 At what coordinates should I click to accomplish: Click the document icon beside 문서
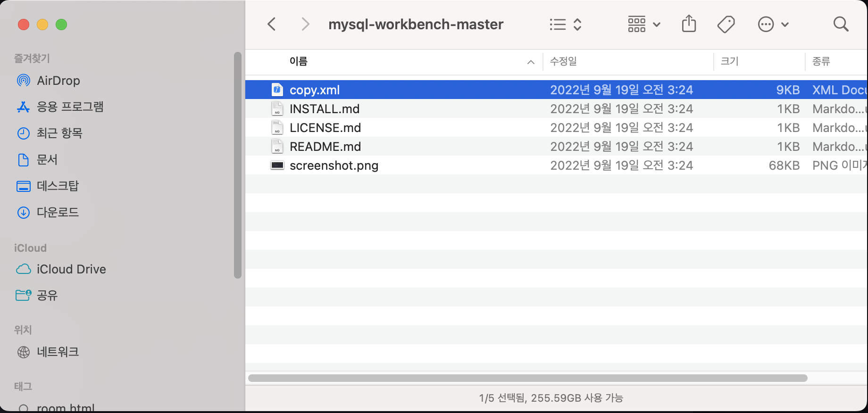[24, 160]
